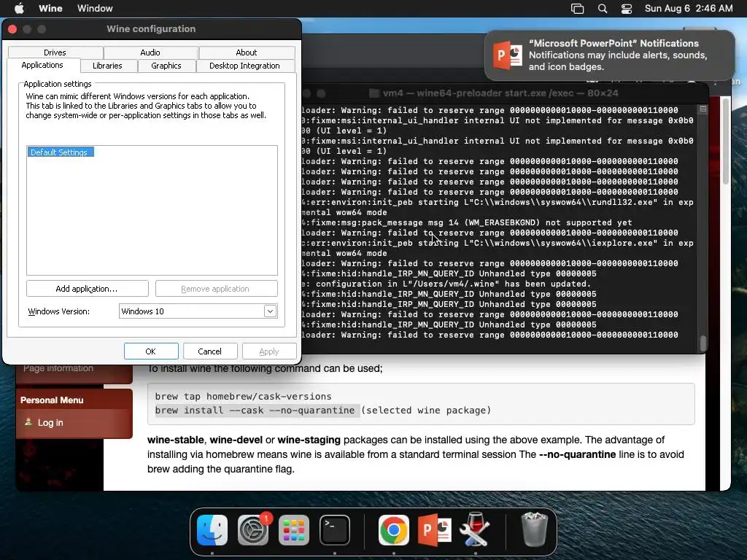Click the Add application button
747x560 pixels.
point(88,289)
